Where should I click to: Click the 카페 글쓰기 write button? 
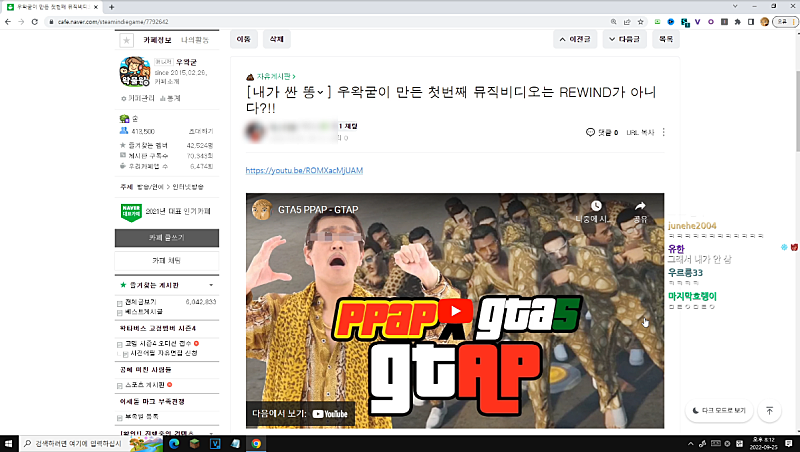(x=166, y=238)
